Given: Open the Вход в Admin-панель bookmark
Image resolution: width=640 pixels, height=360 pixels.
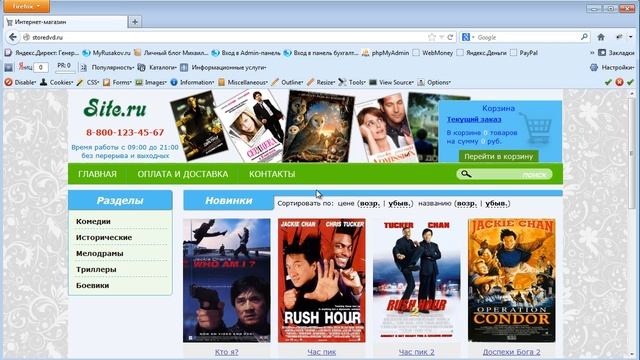Looking at the screenshot, I should pos(246,53).
